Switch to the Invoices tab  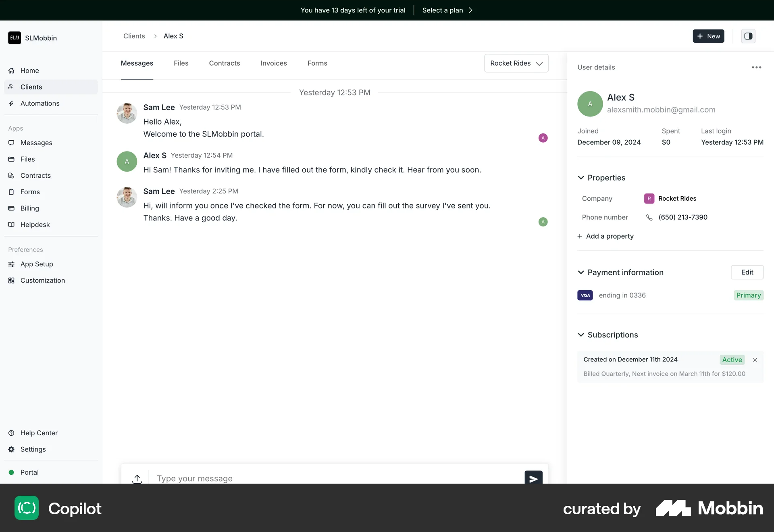(274, 63)
